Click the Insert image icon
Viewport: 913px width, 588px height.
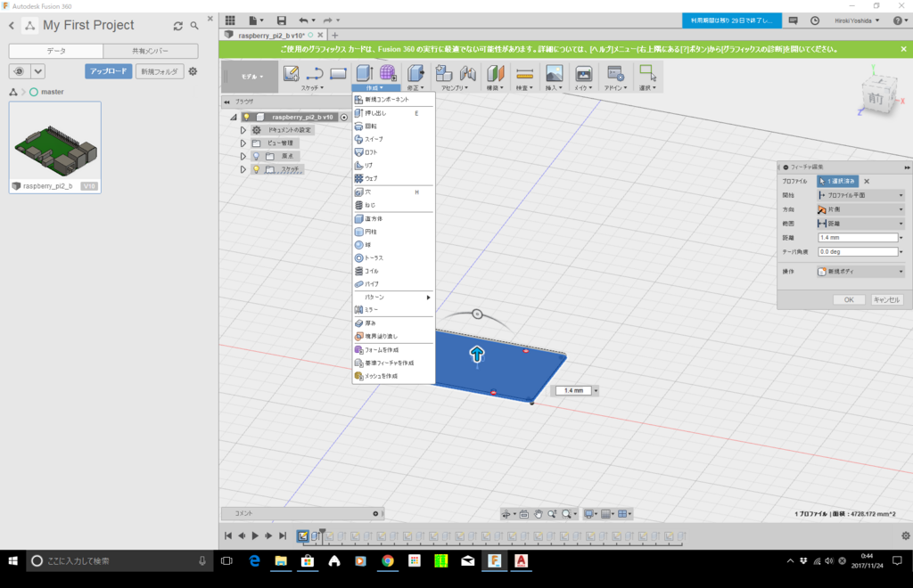(x=555, y=73)
